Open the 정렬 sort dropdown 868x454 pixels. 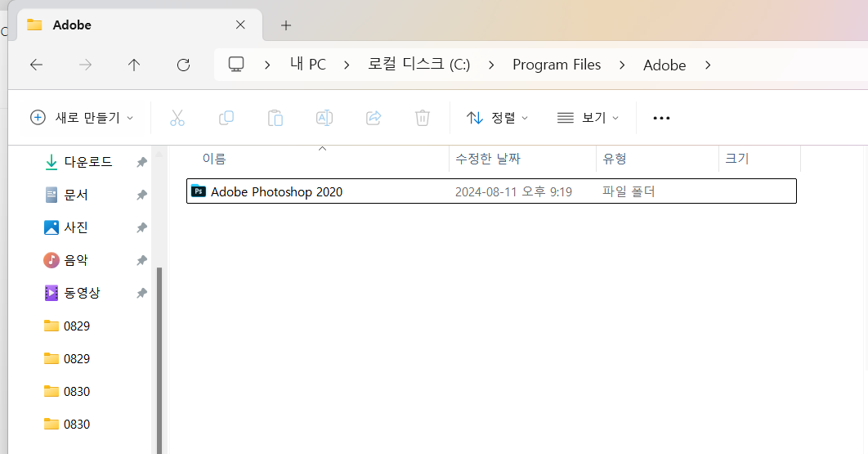(497, 118)
